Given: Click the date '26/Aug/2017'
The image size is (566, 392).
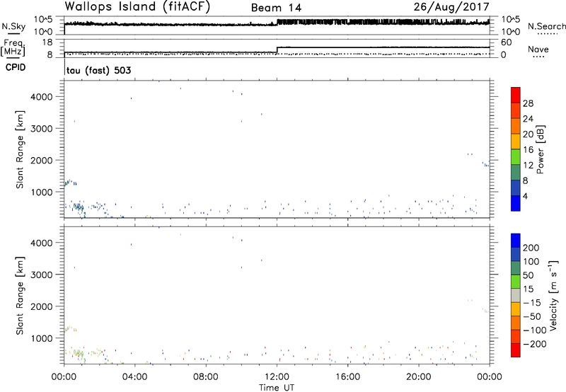Looking at the screenshot, I should pyautogui.click(x=451, y=7).
